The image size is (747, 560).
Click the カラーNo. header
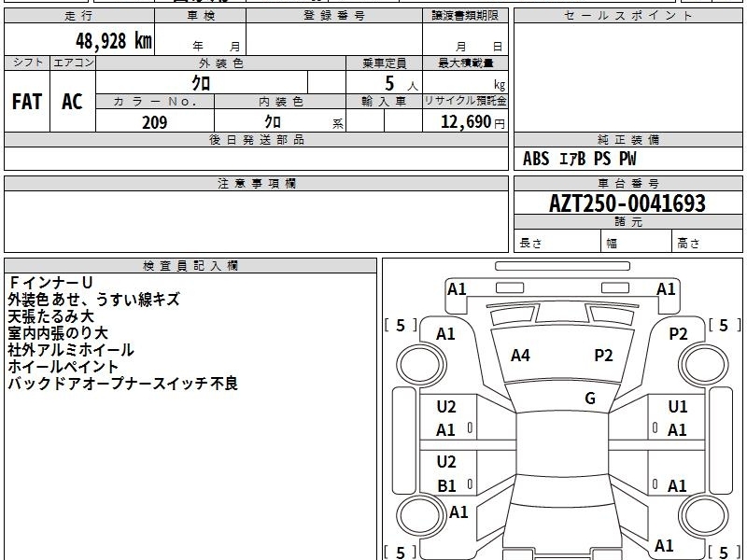pyautogui.click(x=155, y=102)
